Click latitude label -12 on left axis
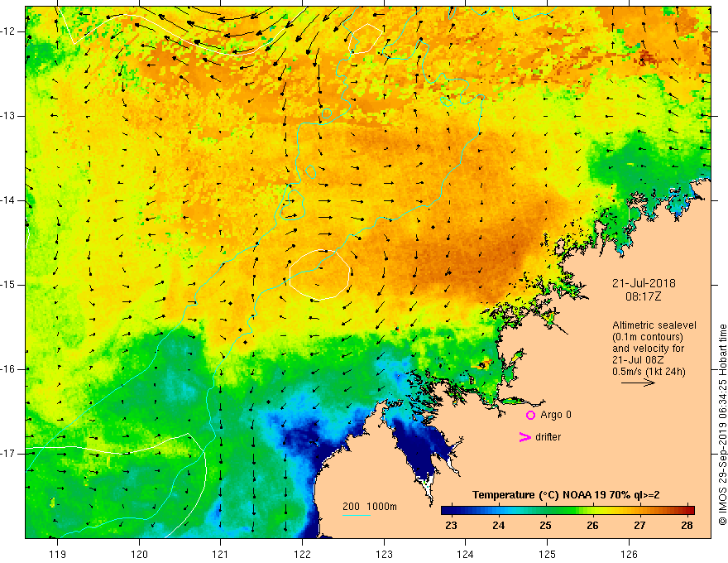Viewport: 728px width, 563px height. pyautogui.click(x=8, y=31)
